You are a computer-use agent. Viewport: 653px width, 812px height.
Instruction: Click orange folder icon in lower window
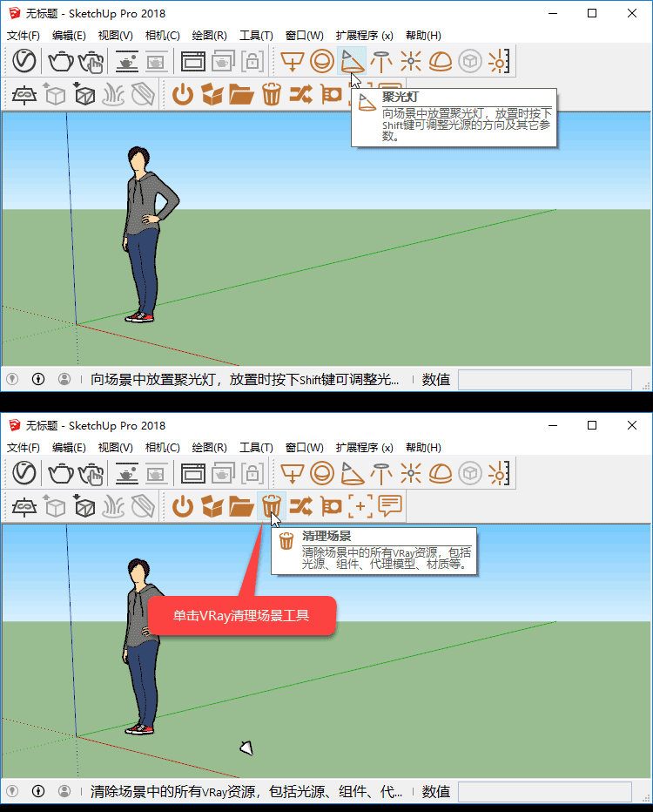coord(241,506)
